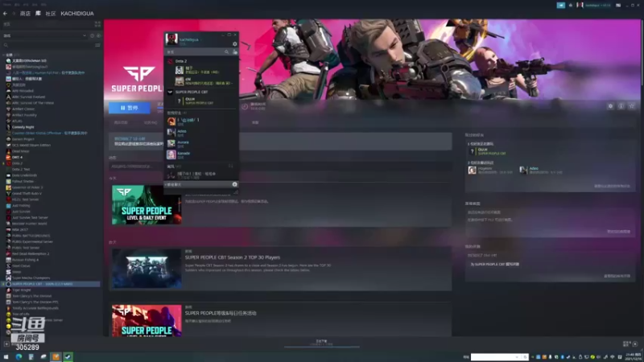Go back with the left arrow button
The image size is (644, 362).
5,14
